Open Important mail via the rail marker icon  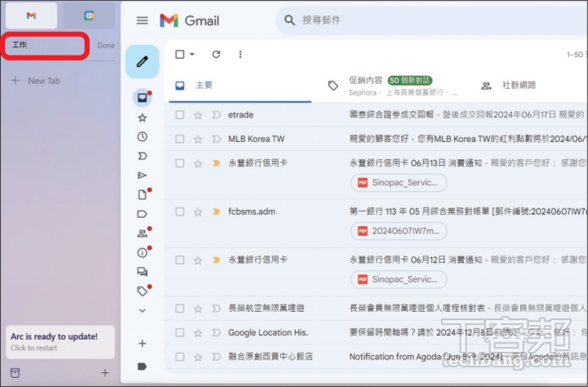(x=142, y=156)
